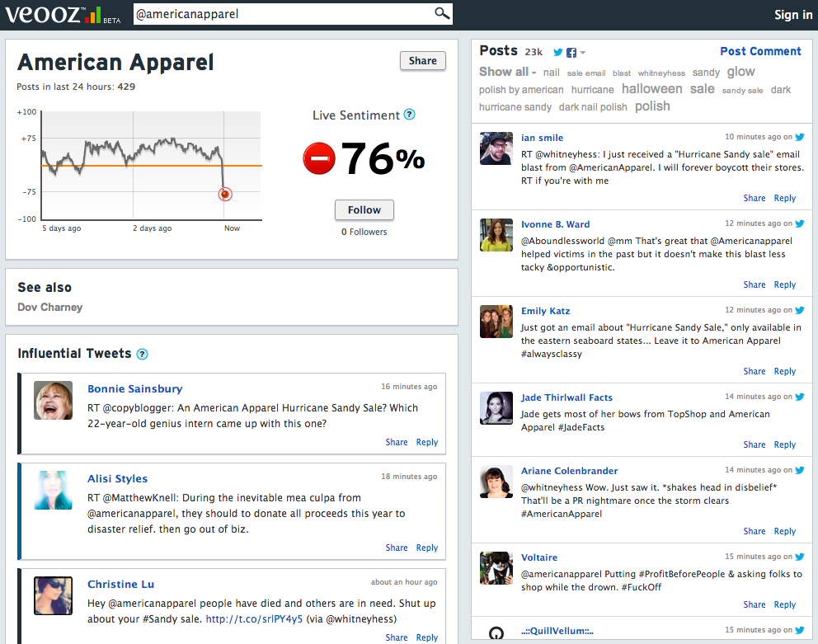
Task: Share ian smile's post
Action: (755, 198)
